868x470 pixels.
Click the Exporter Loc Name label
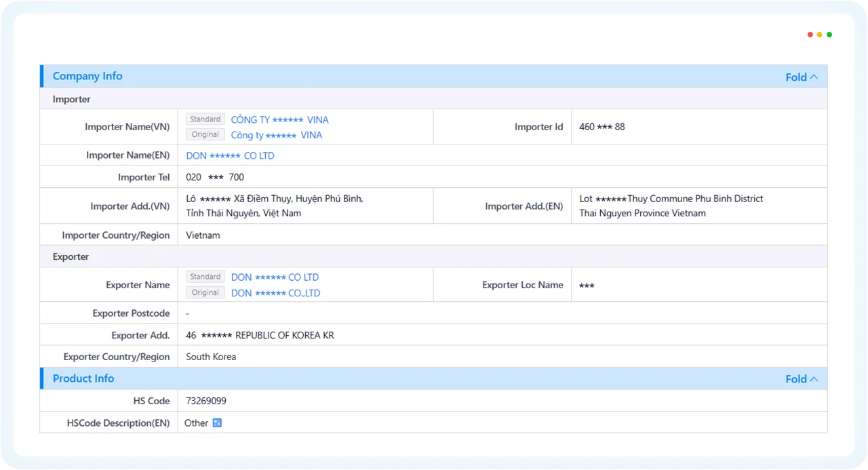point(523,285)
